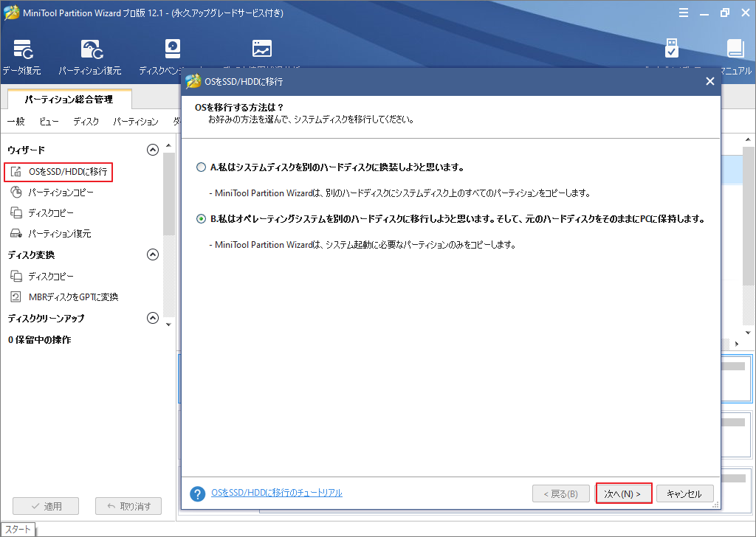Open the hamburger menu at top right

[684, 13]
